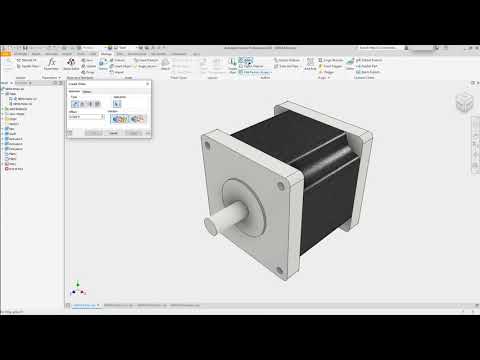Select Angle type in Create iMate dialog
This screenshot has width=480, height=360.
pyautogui.click(x=82, y=104)
